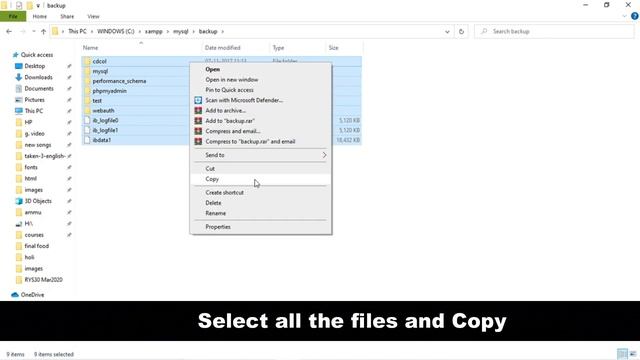Switch to large icons view in status bar

coord(633,354)
